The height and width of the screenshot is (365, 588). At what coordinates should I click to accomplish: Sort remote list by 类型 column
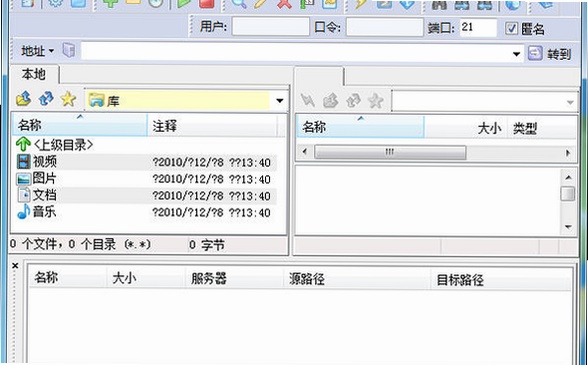click(x=542, y=129)
